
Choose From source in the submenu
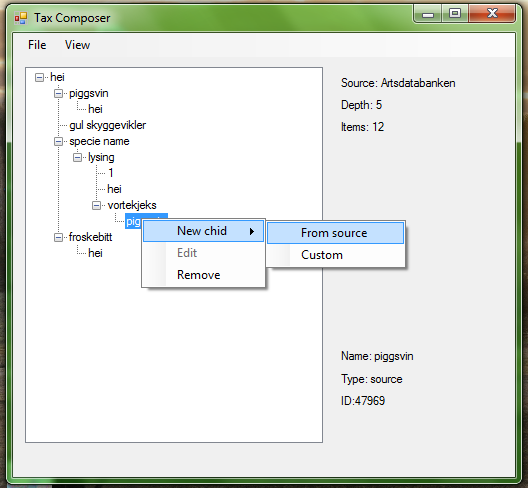(x=335, y=233)
